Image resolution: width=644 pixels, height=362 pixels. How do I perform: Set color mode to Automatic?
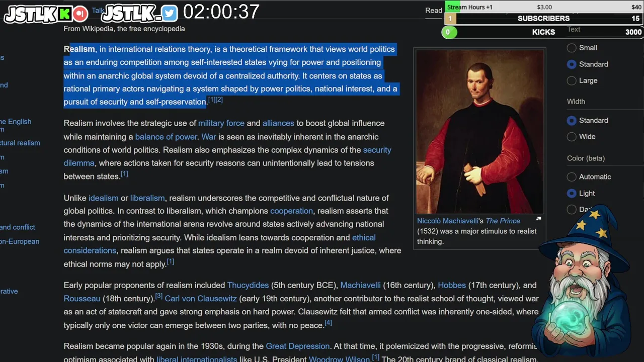click(x=572, y=177)
